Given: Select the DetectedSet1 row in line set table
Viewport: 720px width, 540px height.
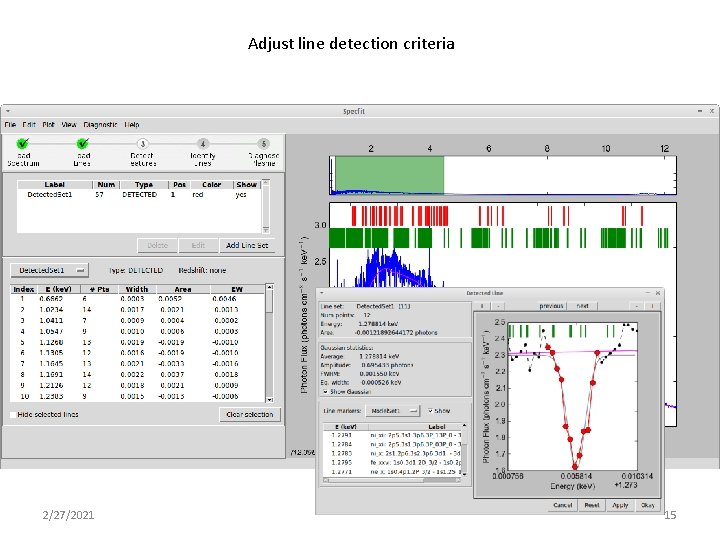Looking at the screenshot, I should (139, 195).
